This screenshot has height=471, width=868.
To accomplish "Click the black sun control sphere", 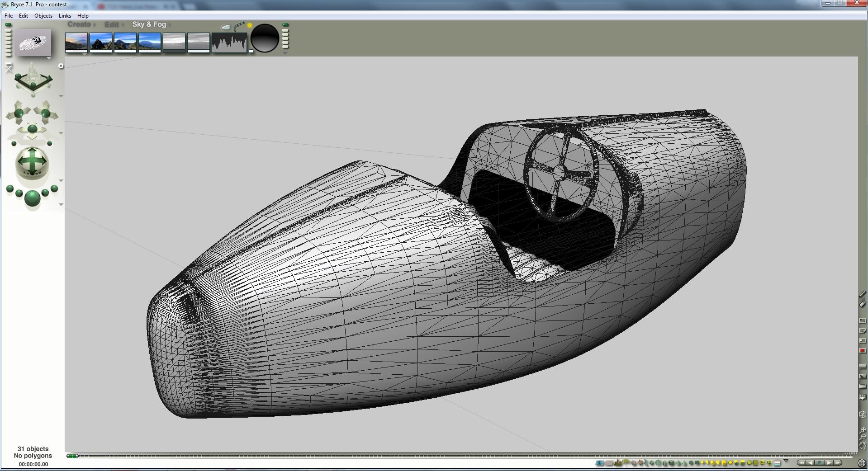I will point(265,38).
